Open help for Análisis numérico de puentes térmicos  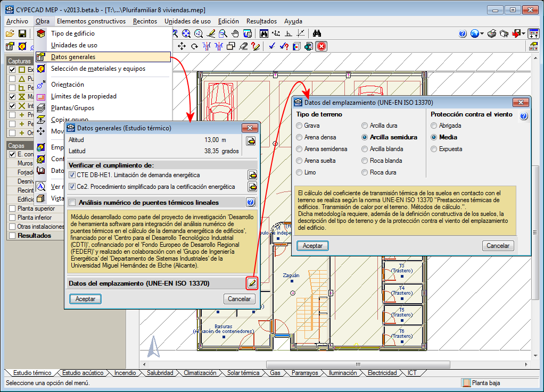point(251,202)
